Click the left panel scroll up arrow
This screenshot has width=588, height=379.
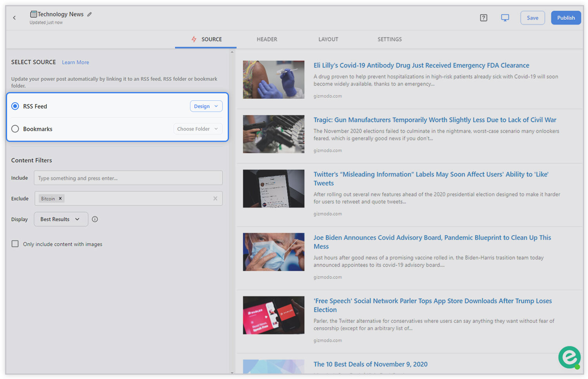click(232, 52)
